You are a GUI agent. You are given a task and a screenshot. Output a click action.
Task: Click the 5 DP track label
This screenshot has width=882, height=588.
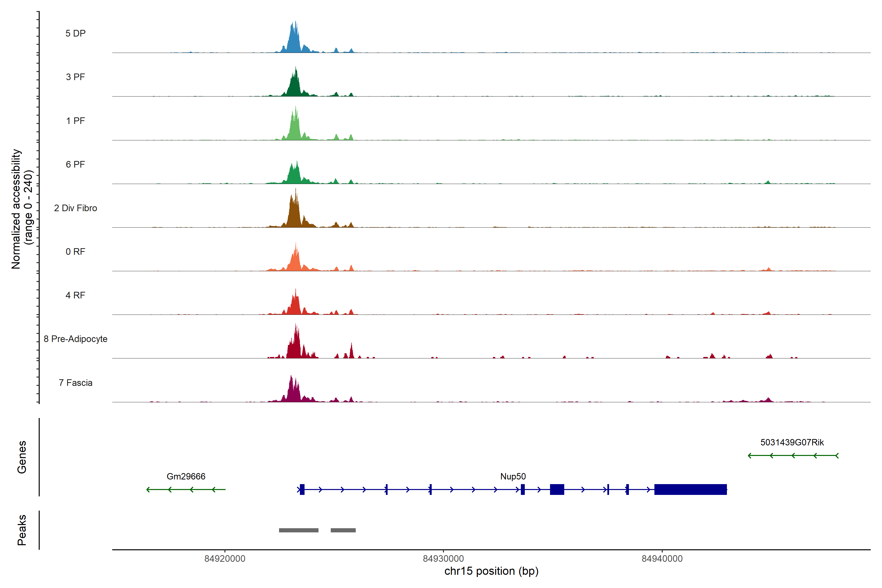coord(75,33)
